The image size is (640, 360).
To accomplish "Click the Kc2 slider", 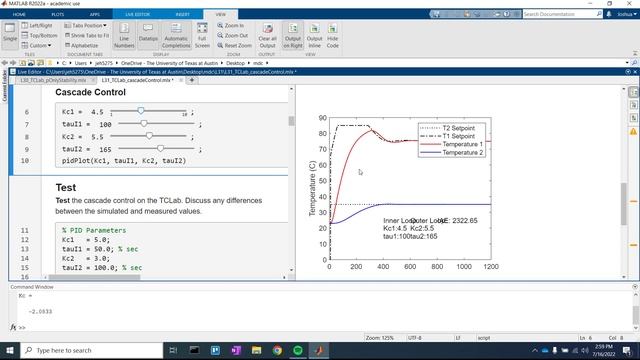I will coord(149,136).
